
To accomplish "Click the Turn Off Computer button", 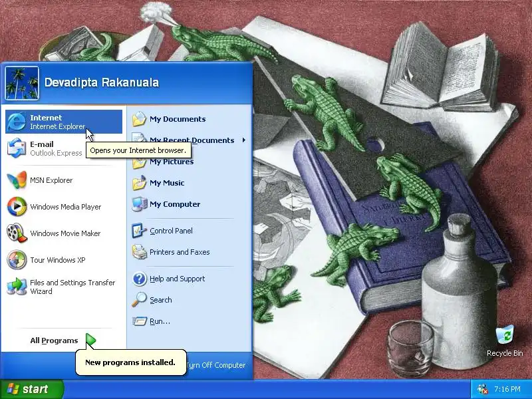I will [x=215, y=365].
